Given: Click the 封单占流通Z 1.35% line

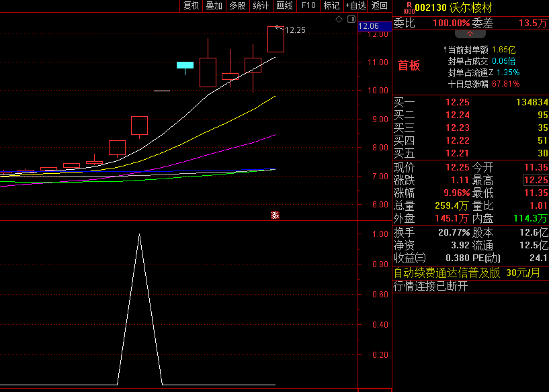Looking at the screenshot, I should click(484, 72).
